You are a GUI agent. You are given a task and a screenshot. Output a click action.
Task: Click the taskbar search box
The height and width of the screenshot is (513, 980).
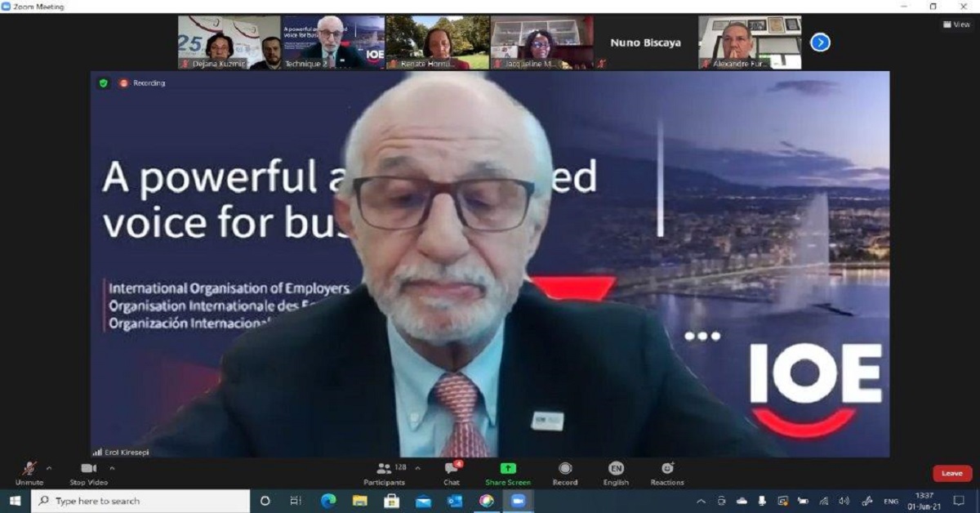point(140,501)
